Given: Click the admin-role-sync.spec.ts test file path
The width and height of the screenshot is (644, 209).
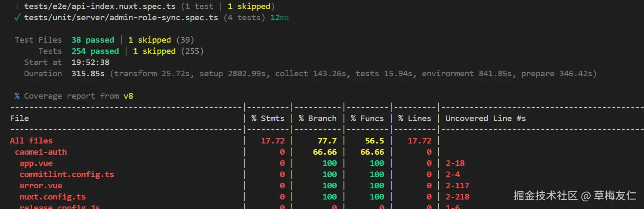Looking at the screenshot, I should pyautogui.click(x=121, y=18).
